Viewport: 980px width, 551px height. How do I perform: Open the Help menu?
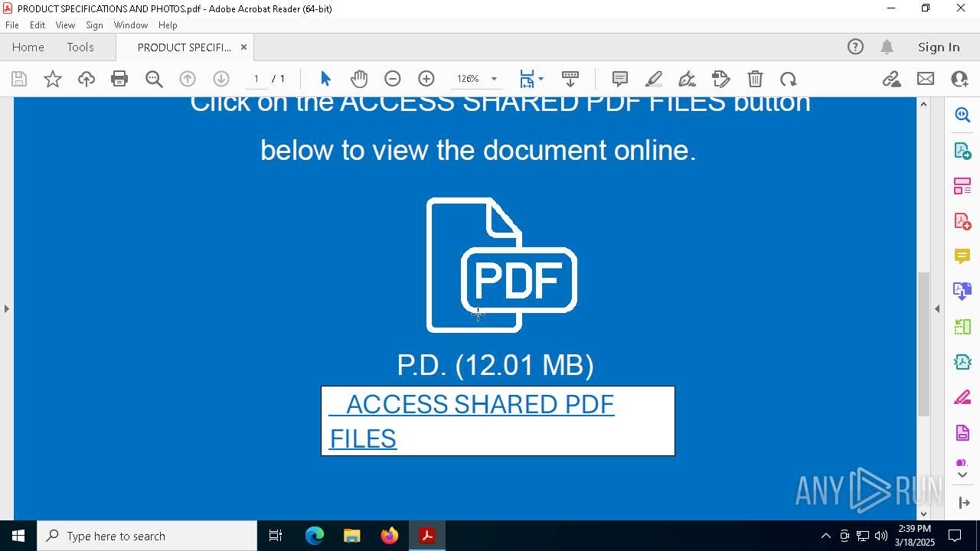coord(168,24)
